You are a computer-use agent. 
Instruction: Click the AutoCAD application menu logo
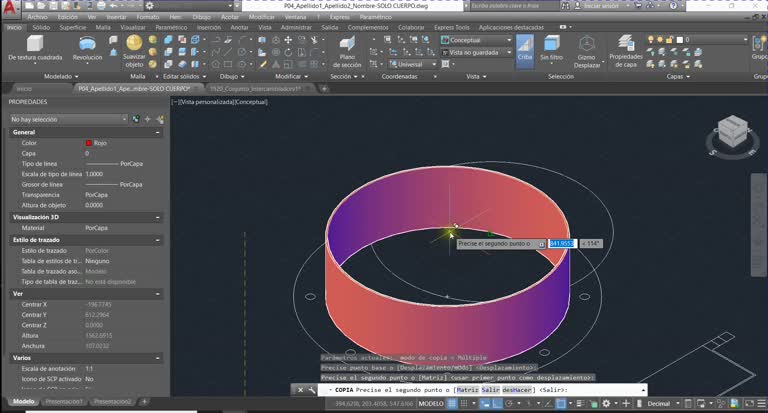(10, 7)
